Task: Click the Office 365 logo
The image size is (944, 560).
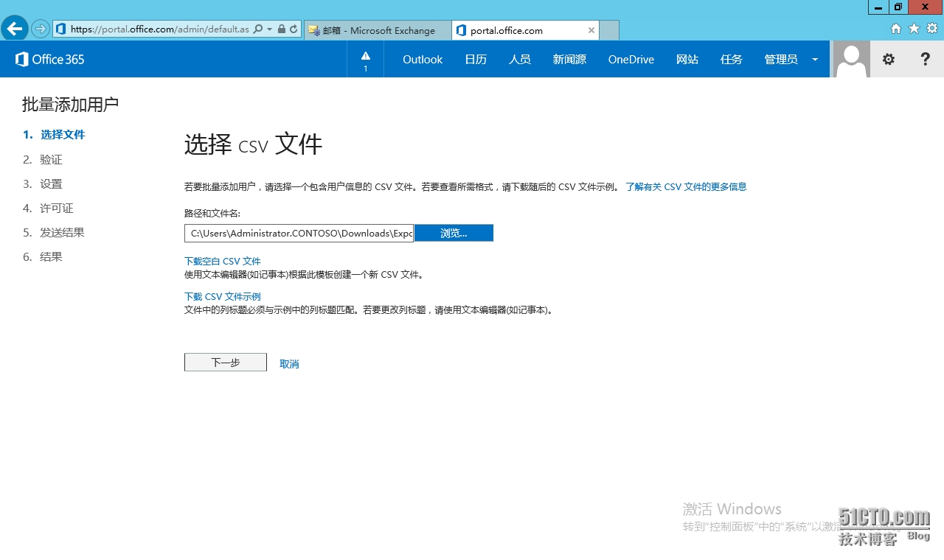Action: click(x=49, y=59)
